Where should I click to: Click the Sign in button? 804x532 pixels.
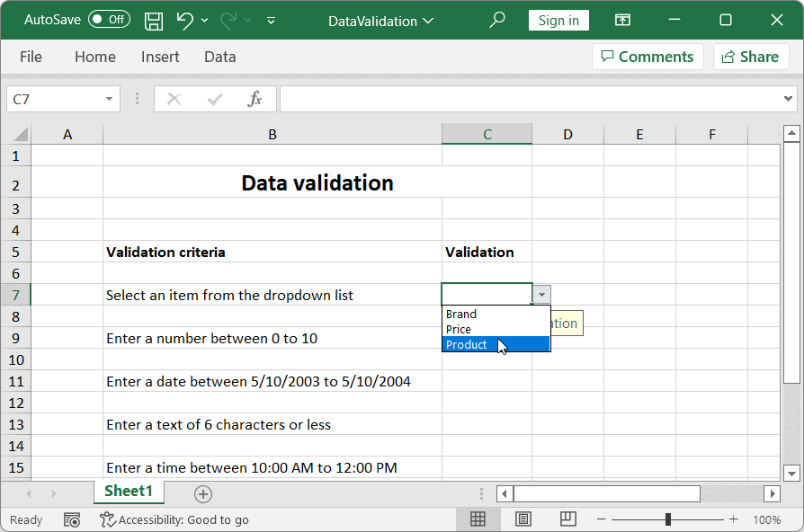558,19
